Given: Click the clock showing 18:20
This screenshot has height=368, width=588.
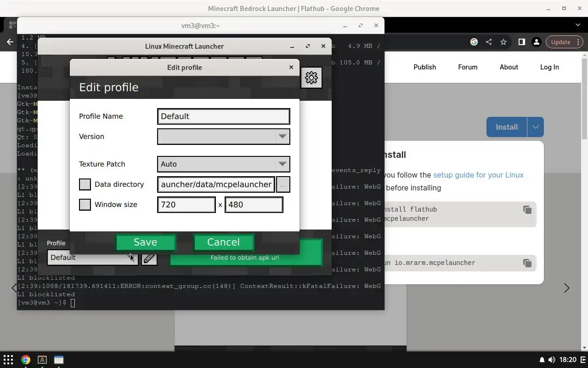Looking at the screenshot, I should pos(568,360).
